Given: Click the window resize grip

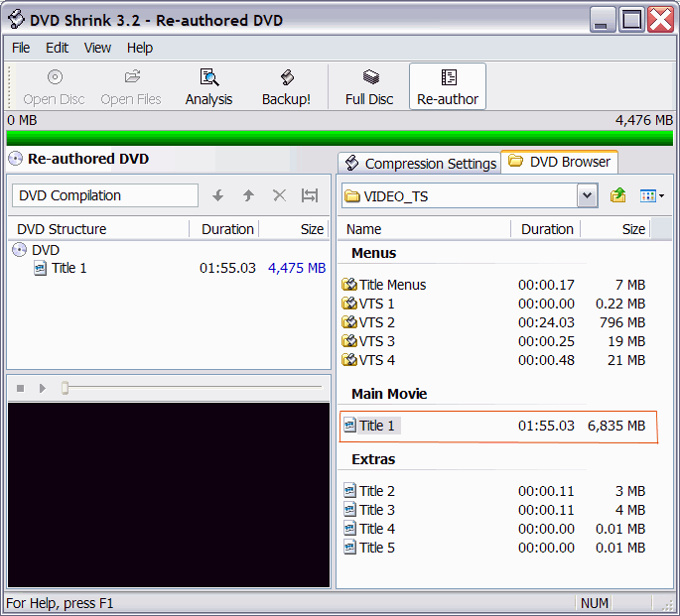Looking at the screenshot, I should (668, 606).
